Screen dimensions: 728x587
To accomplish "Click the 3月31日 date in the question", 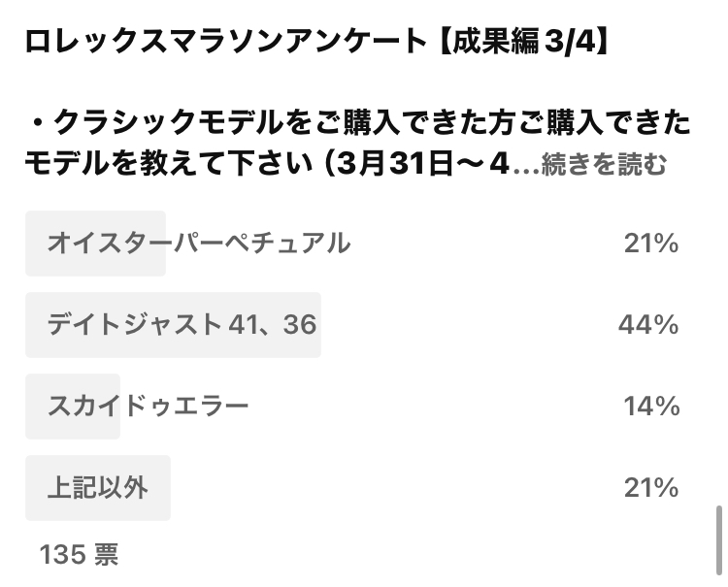I will [x=394, y=164].
